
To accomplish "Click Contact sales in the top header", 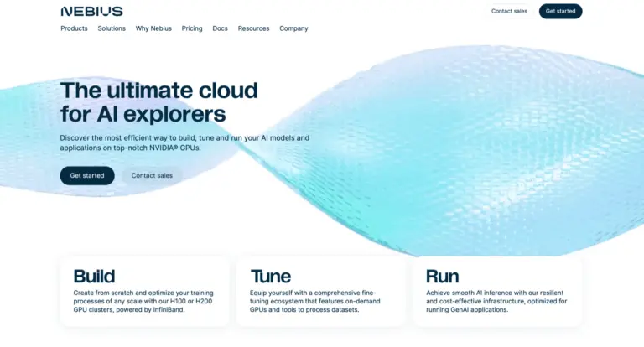I will (509, 11).
